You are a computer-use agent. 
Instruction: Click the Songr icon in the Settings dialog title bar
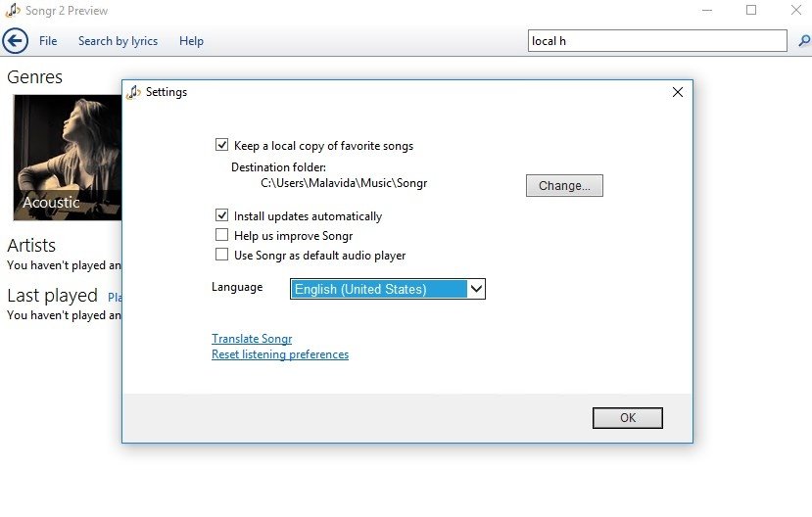tap(133, 92)
